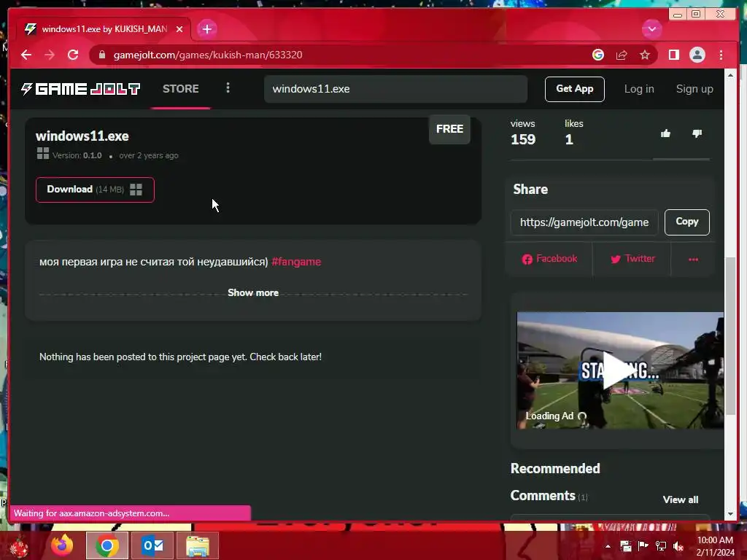Share the game on Facebook
Viewport: 747px width, 560px height.
click(x=549, y=259)
